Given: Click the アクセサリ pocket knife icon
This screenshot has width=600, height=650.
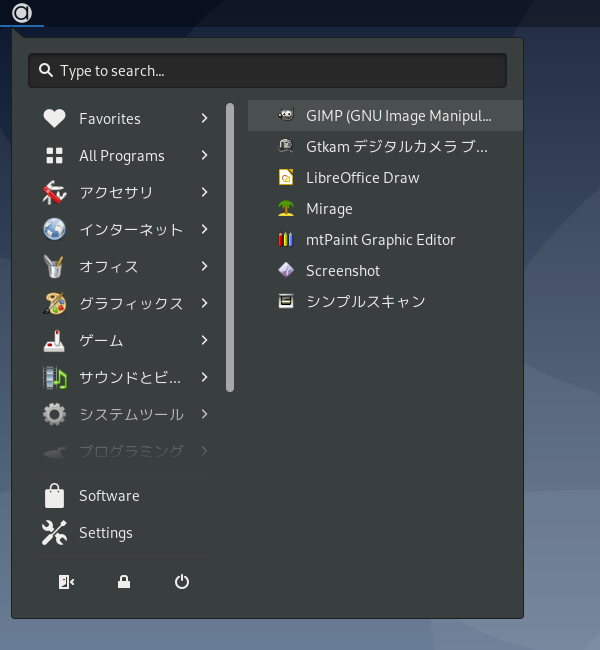Looking at the screenshot, I should pyautogui.click(x=54, y=192).
